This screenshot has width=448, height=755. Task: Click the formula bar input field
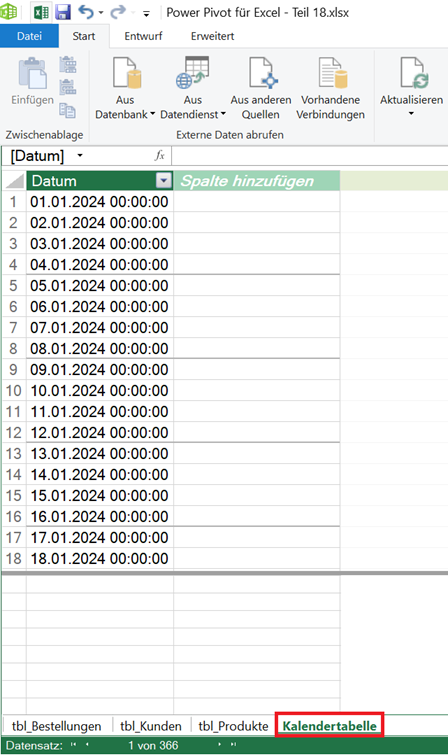coord(309,156)
